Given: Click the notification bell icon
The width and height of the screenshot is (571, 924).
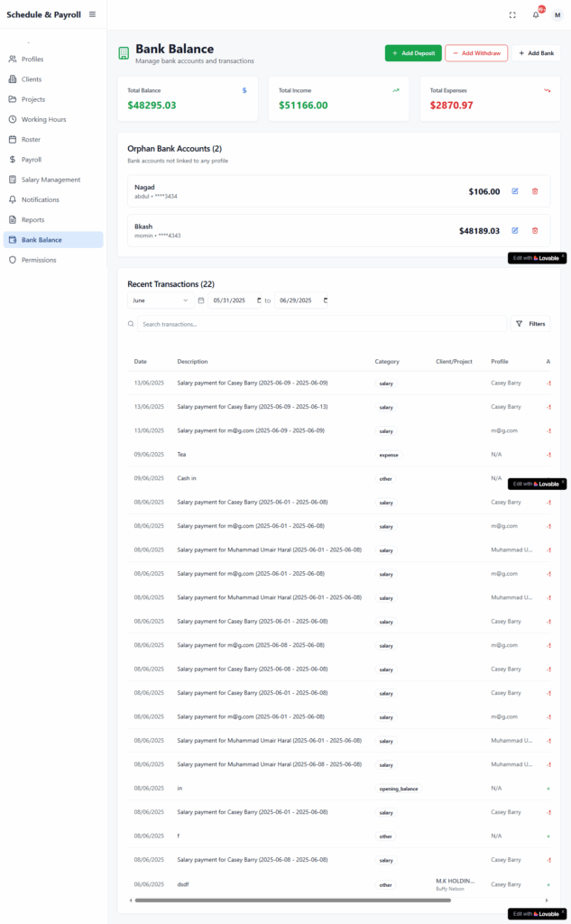Looking at the screenshot, I should coord(536,14).
